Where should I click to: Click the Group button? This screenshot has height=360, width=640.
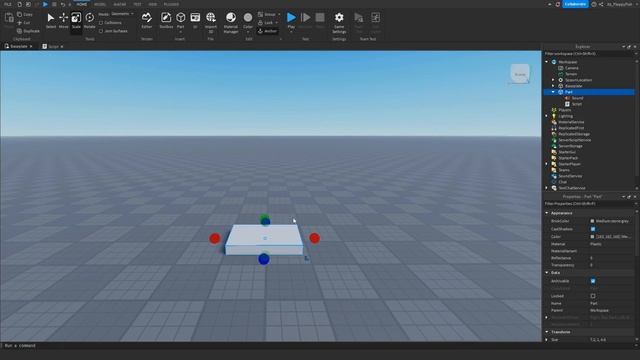pos(267,14)
